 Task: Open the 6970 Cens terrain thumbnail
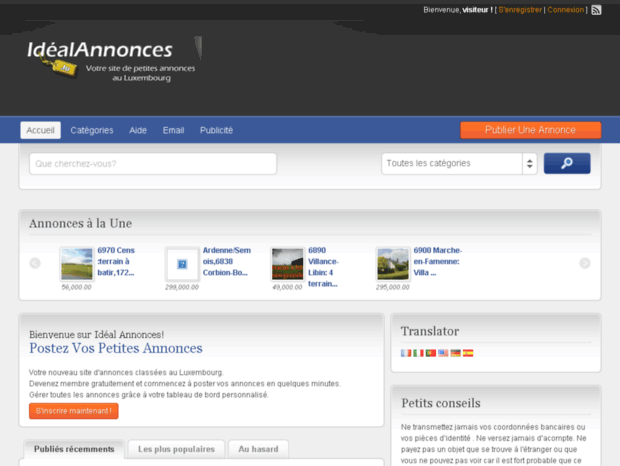pyautogui.click(x=77, y=264)
